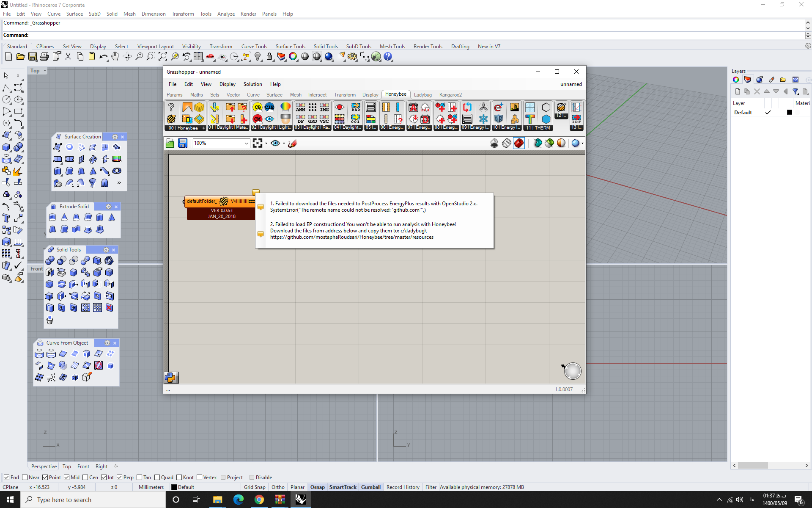Click the red preview-off icon in Grasshopper toolbar
The image size is (812, 508).
(x=519, y=143)
